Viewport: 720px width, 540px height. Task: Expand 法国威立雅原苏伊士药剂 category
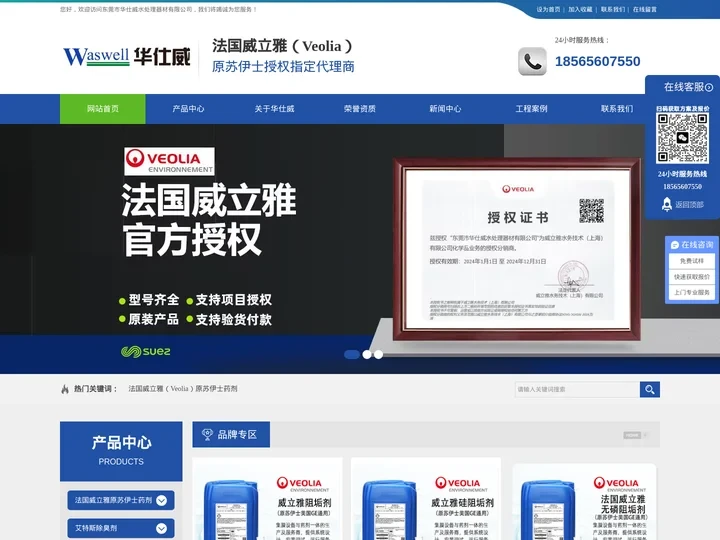click(x=121, y=500)
